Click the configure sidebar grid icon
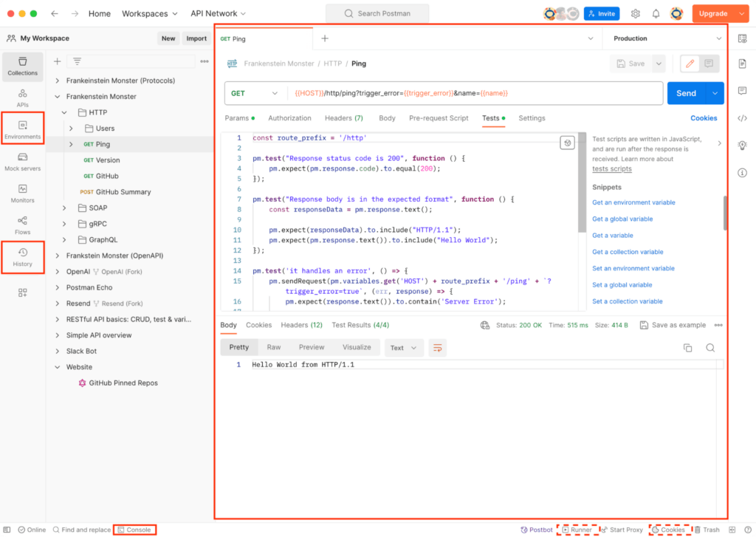 click(23, 293)
